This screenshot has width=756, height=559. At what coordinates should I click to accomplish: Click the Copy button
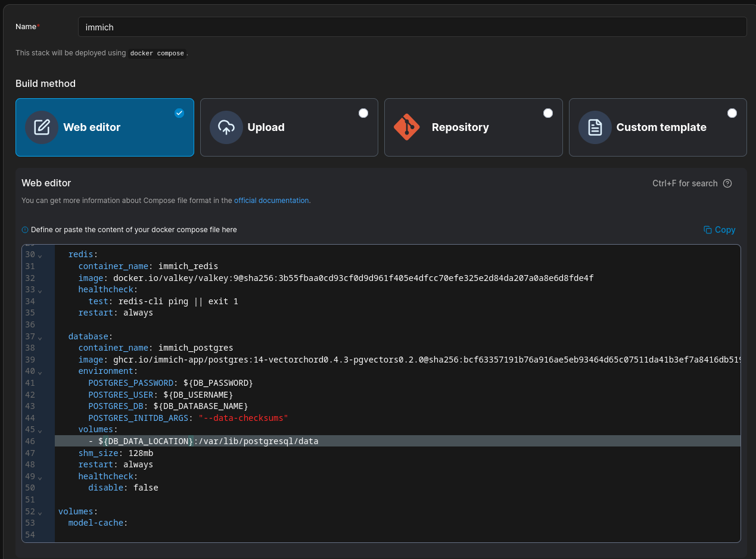(719, 230)
